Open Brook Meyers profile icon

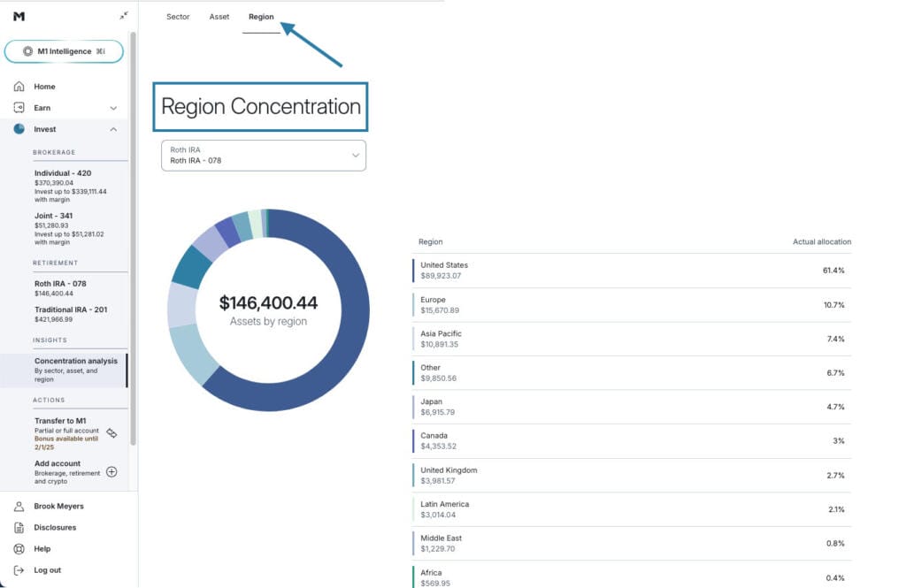(19, 507)
